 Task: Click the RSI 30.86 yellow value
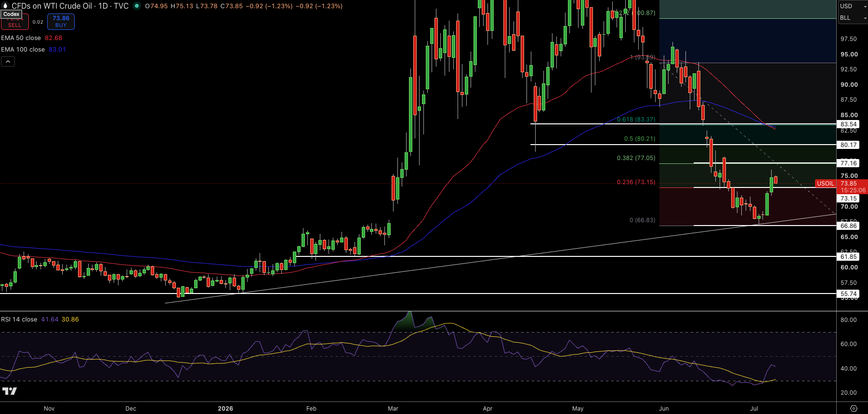click(x=70, y=319)
